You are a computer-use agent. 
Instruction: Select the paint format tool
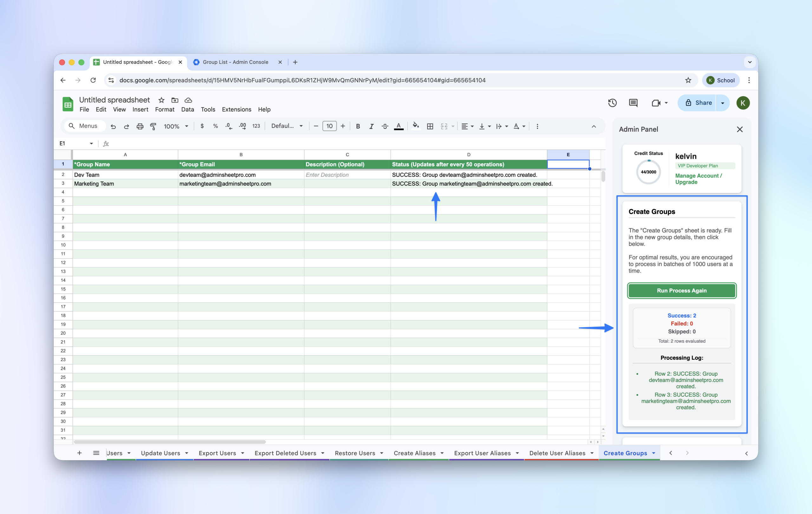(153, 126)
